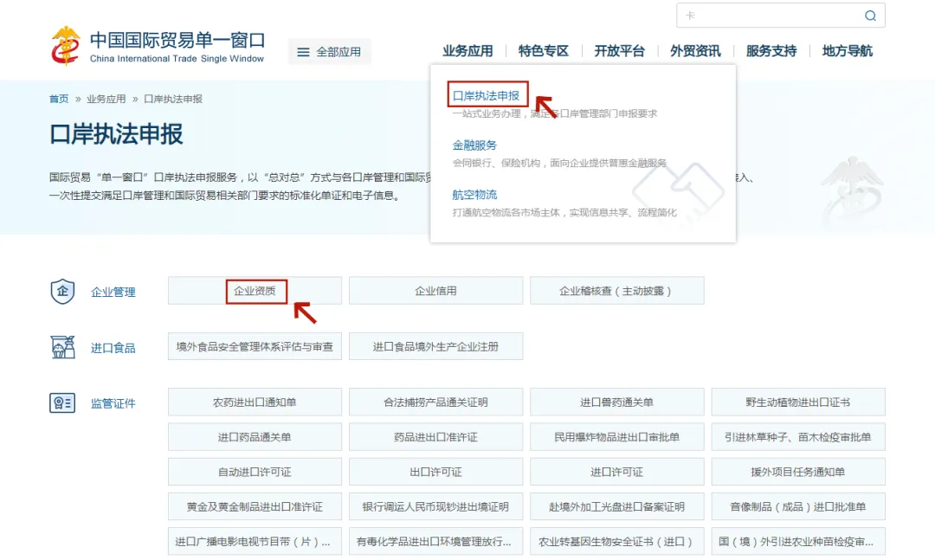Select the highlighted 口岸执法申报 entry
The height and width of the screenshot is (560, 935).
click(x=487, y=95)
